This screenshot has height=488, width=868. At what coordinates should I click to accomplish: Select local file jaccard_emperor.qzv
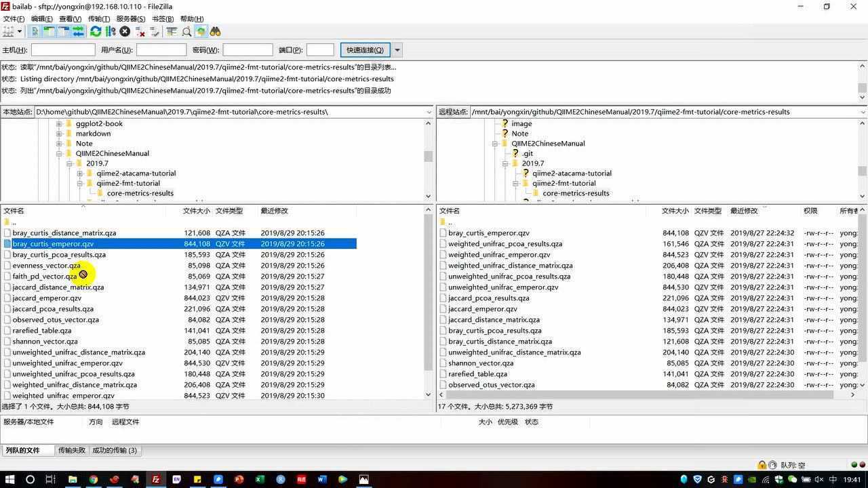tap(47, 298)
